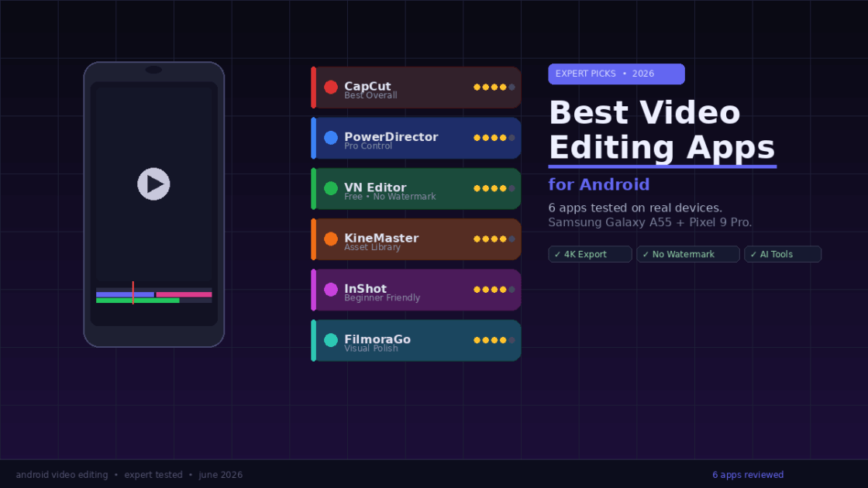
Task: Click 'Free • No Watermark' under VN Editor
Action: click(x=390, y=197)
